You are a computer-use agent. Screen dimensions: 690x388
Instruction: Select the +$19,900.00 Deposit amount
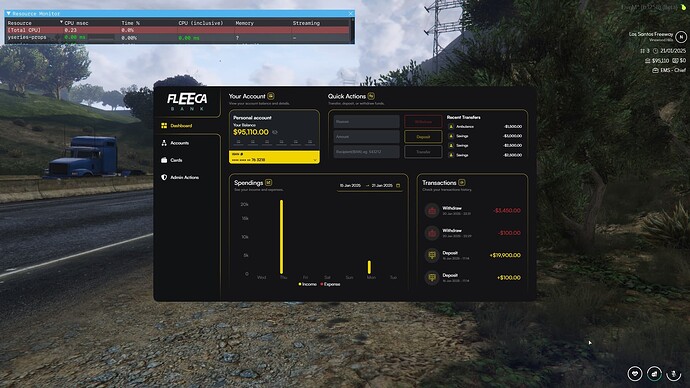[505, 255]
